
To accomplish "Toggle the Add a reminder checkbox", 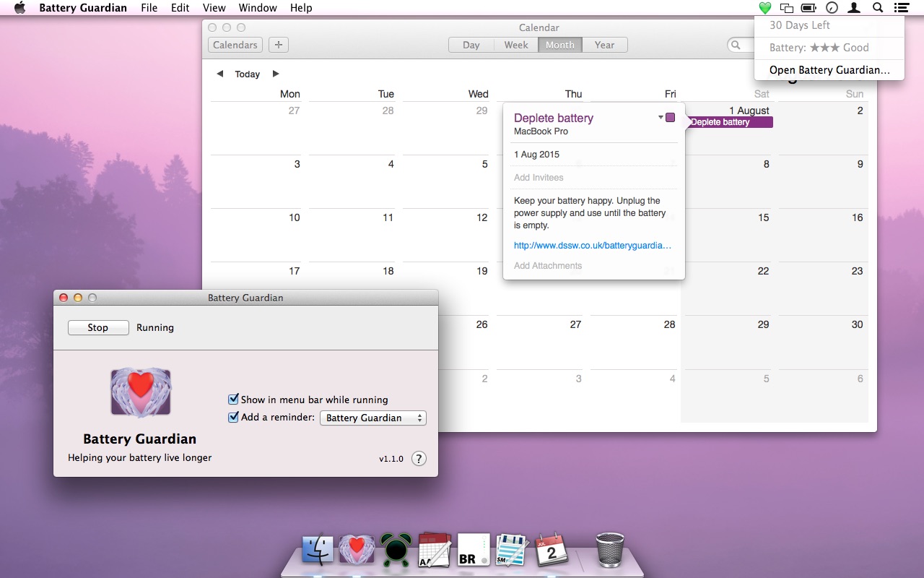I will click(233, 417).
